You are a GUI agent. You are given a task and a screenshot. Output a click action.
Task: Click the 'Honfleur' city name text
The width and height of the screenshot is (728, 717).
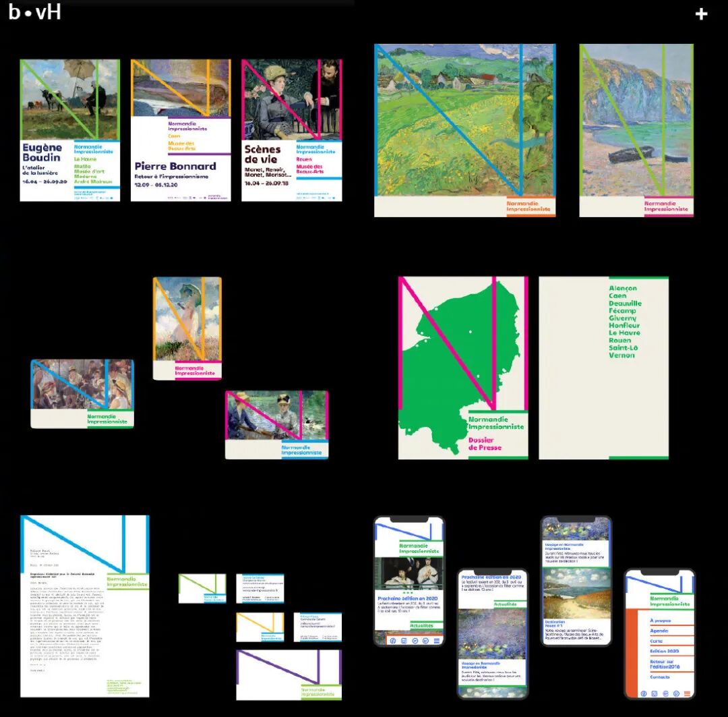(x=624, y=326)
